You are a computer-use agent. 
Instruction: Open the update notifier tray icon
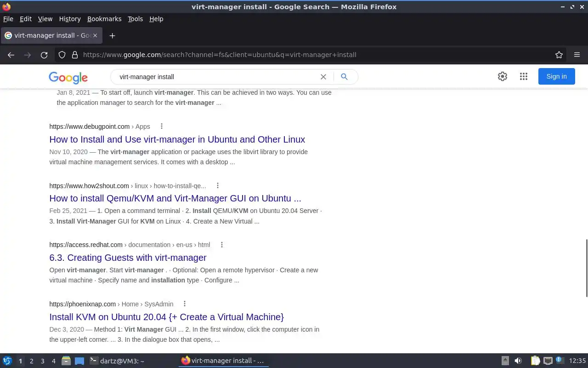560,361
